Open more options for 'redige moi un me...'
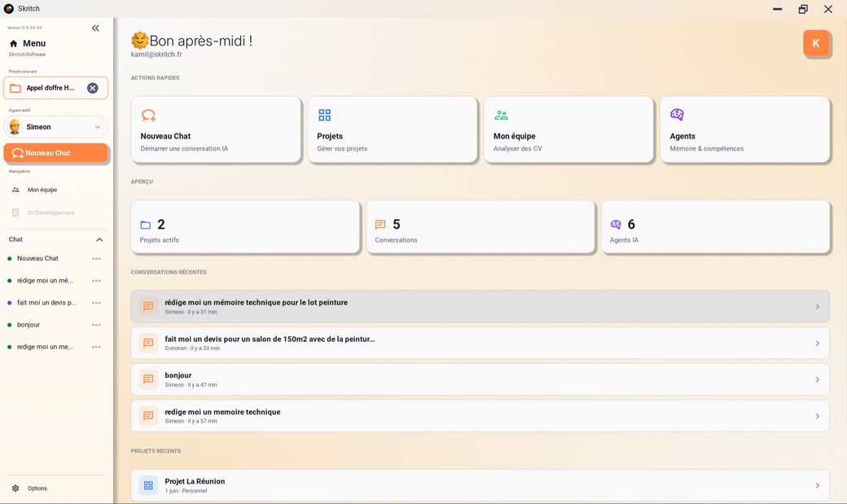The height and width of the screenshot is (504, 847). pos(96,348)
